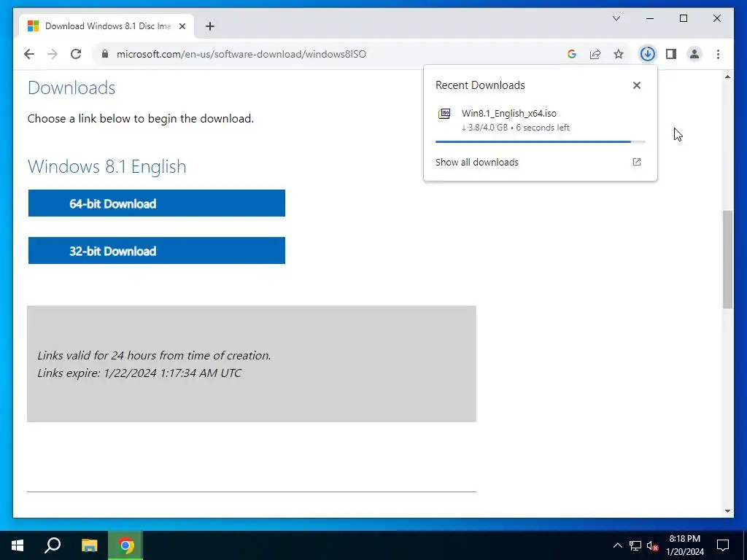Click the muted volume tray icon
This screenshot has width=747, height=560.
[653, 545]
